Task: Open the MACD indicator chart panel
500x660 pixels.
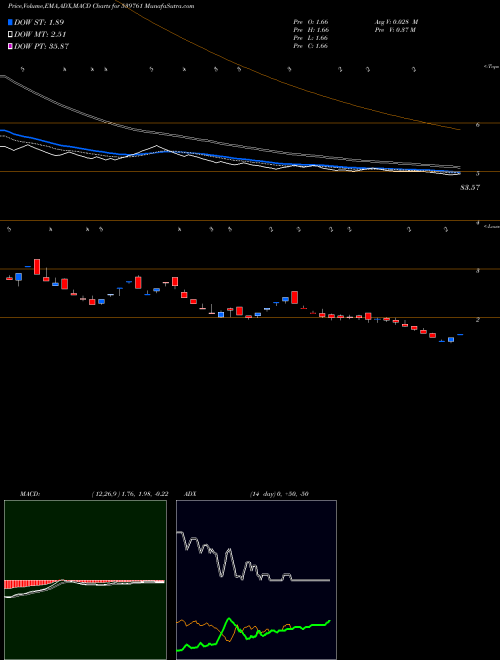Action: pos(85,580)
